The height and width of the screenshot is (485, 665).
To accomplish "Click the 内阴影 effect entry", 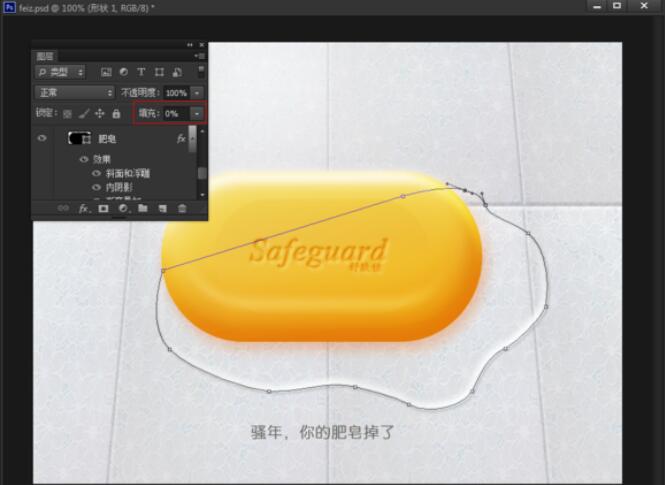I will [119, 187].
